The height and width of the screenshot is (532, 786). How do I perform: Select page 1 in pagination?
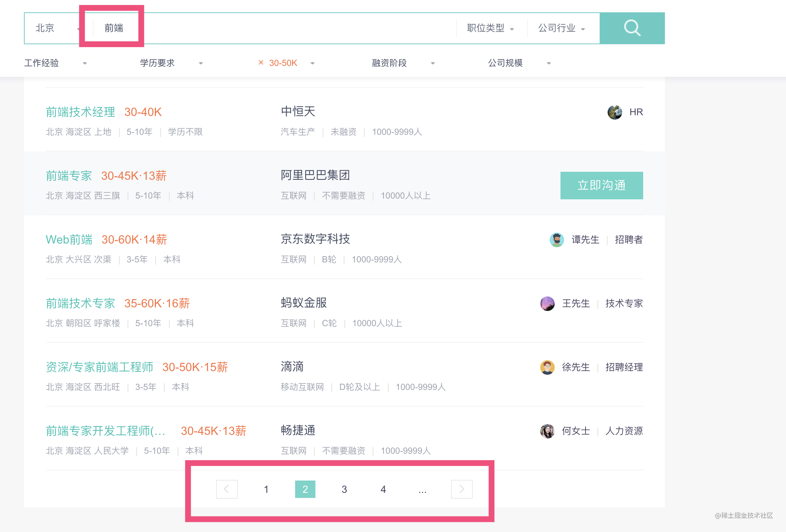click(266, 489)
